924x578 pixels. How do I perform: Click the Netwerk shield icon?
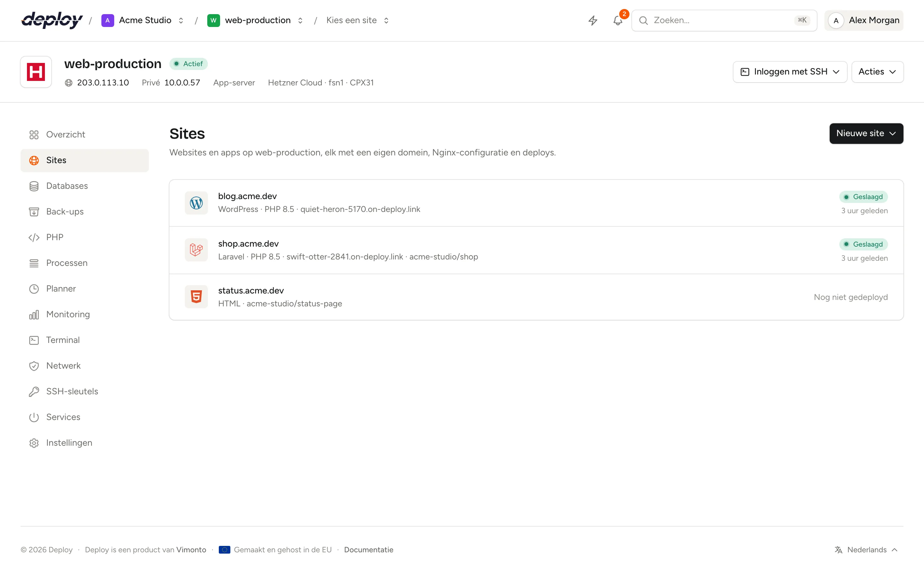(x=34, y=366)
